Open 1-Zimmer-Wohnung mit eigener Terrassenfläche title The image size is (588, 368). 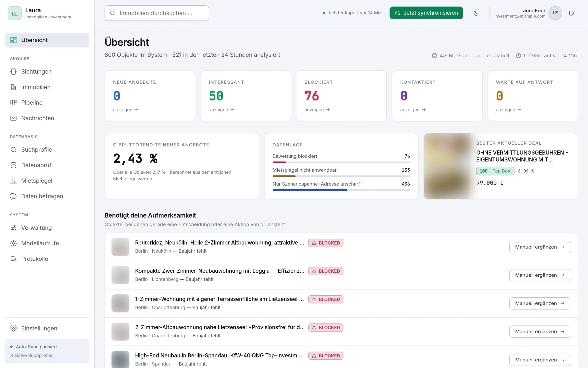pyautogui.click(x=220, y=299)
